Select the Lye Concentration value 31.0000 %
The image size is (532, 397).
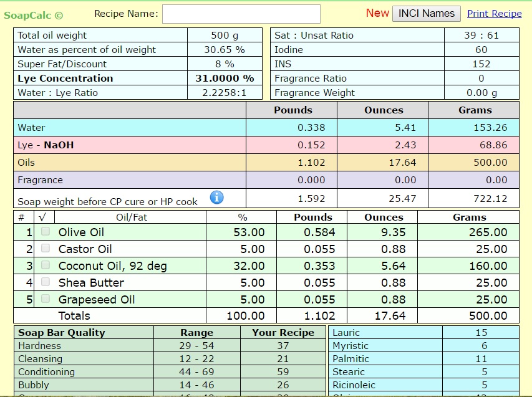225,79
